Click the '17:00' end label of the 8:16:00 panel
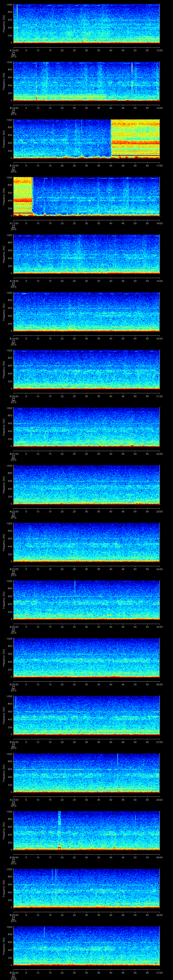 pos(160,166)
